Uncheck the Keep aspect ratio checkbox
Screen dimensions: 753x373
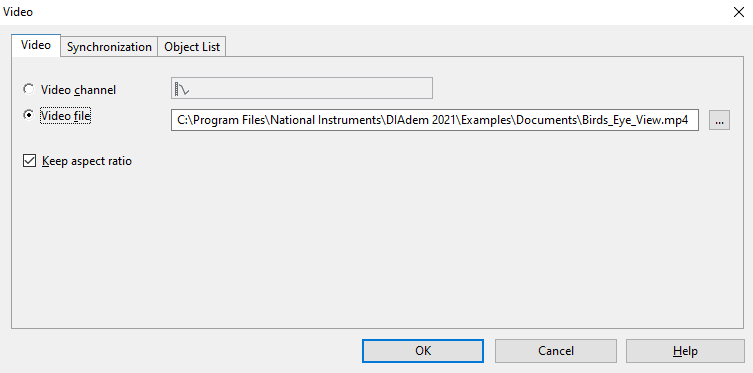(x=29, y=161)
